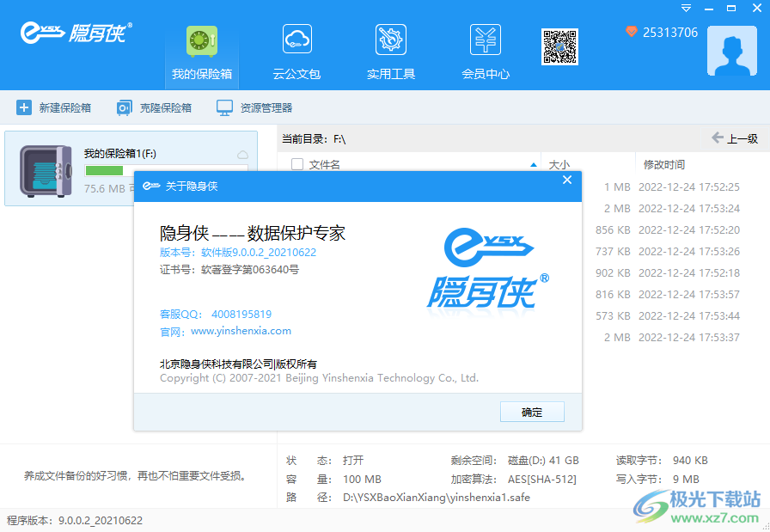Open the dropdown chevron in the title bar
The height and width of the screenshot is (532, 770).
tap(685, 9)
